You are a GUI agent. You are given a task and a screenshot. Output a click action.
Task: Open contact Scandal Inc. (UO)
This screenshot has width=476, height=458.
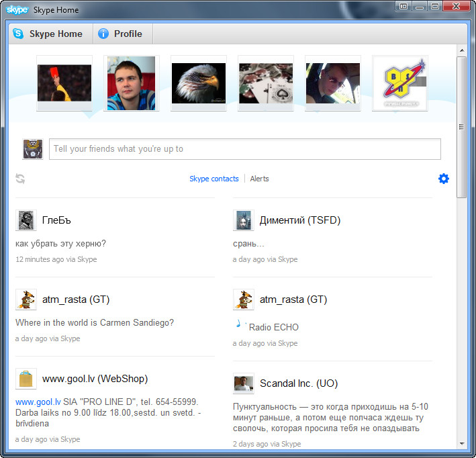299,383
